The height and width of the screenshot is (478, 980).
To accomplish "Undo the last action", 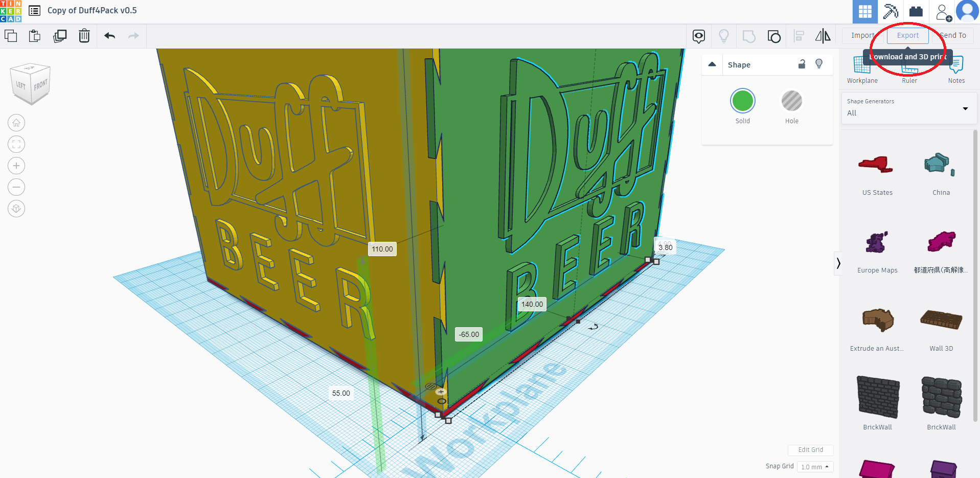I will click(x=109, y=36).
